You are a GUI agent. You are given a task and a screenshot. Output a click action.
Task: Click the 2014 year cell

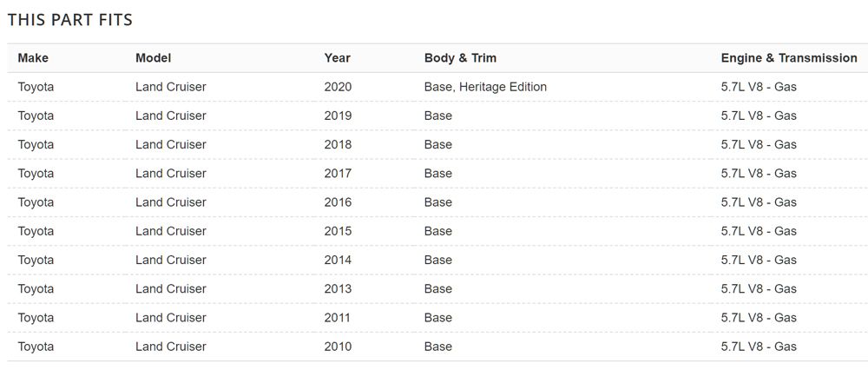click(x=338, y=260)
